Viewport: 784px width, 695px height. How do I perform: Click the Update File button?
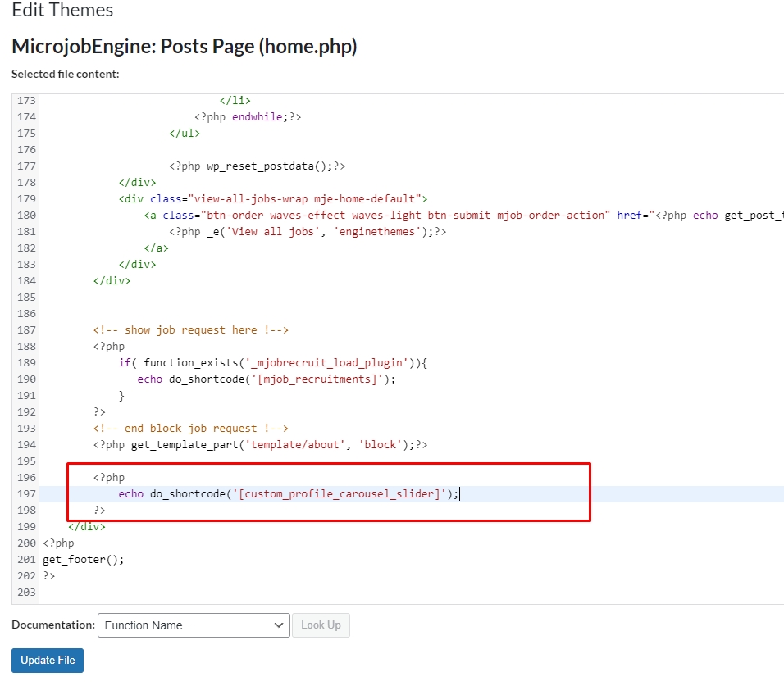48,661
